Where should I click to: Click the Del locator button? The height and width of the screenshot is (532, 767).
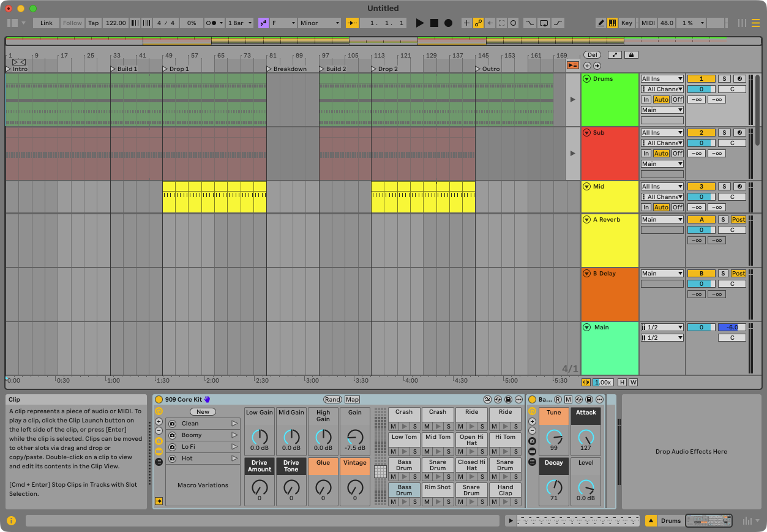(593, 54)
